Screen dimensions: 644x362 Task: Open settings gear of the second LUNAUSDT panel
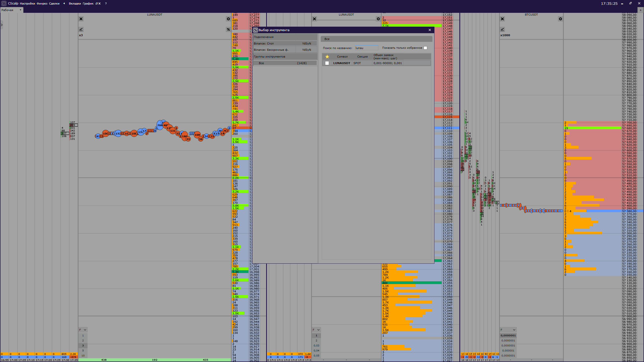378,19
